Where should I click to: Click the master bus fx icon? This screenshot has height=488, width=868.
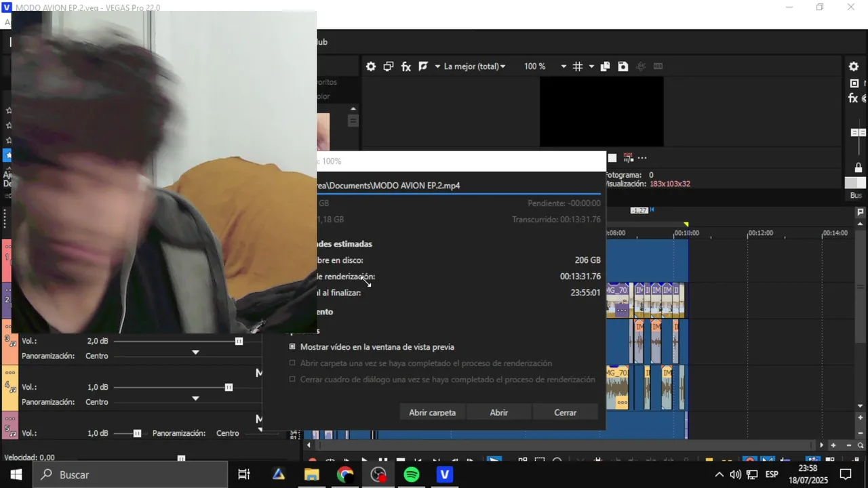tap(853, 98)
